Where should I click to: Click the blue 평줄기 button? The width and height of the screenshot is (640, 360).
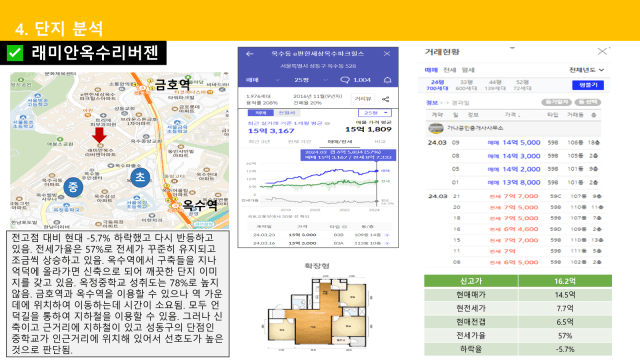click(x=588, y=85)
